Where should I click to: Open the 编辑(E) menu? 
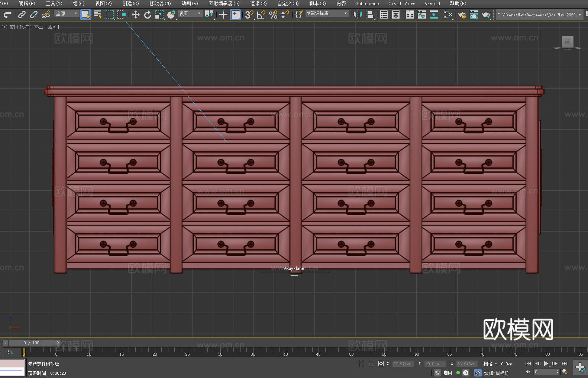pyautogui.click(x=27, y=3)
